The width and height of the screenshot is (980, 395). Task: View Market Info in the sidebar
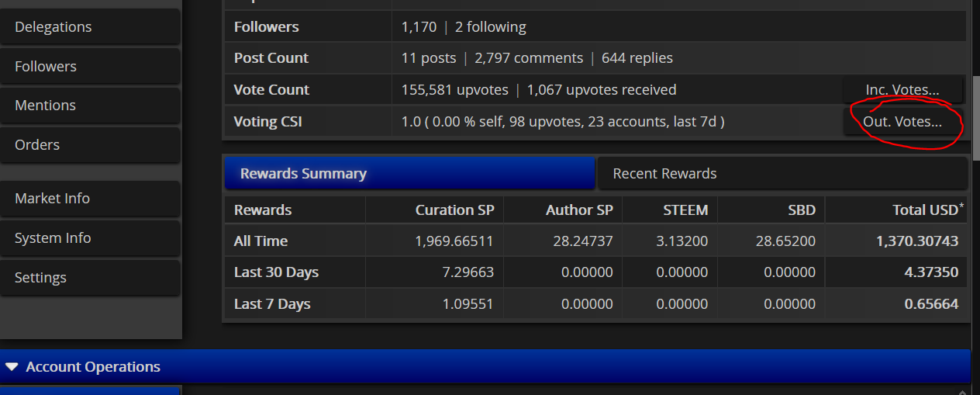pyautogui.click(x=90, y=199)
